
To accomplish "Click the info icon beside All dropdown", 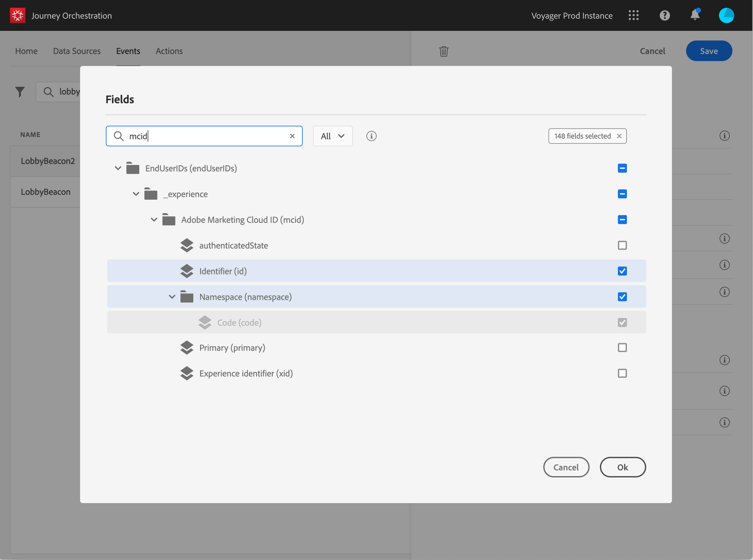I will tap(371, 136).
